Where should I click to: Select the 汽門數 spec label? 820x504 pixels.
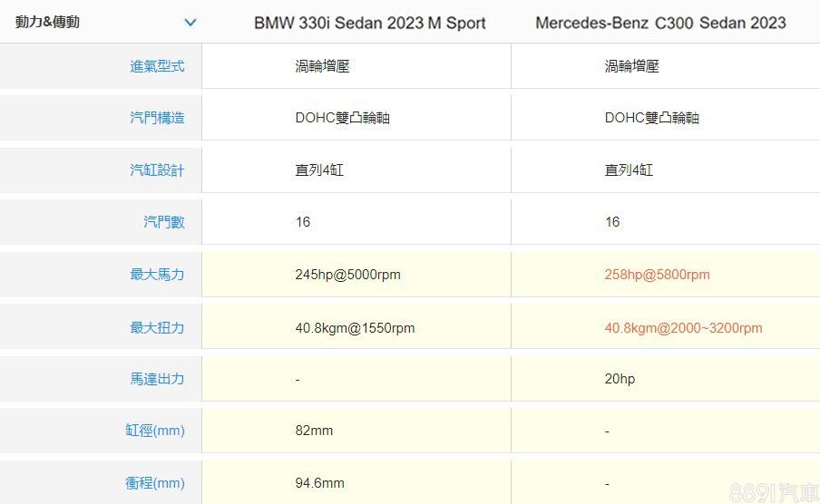[163, 221]
